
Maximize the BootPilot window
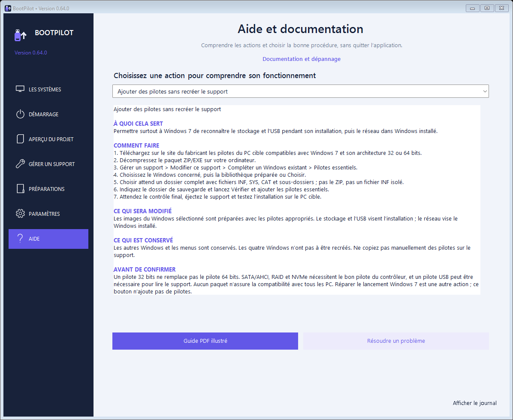pos(487,8)
